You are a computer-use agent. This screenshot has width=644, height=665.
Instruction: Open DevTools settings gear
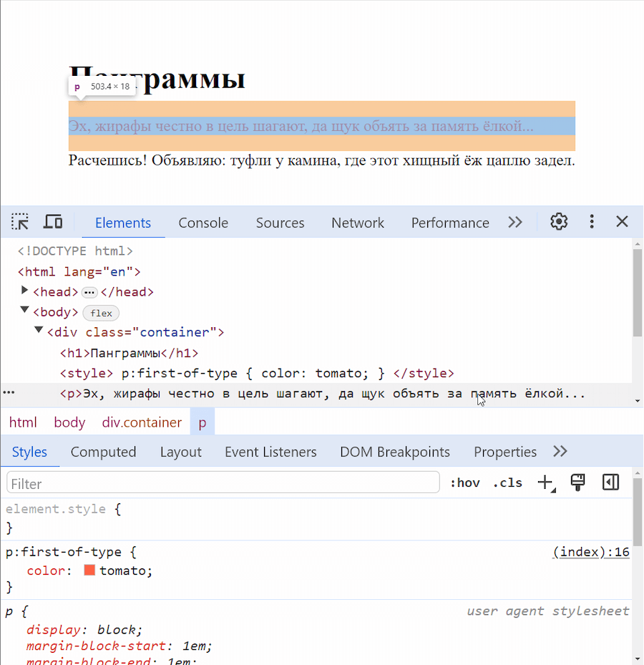tap(559, 222)
